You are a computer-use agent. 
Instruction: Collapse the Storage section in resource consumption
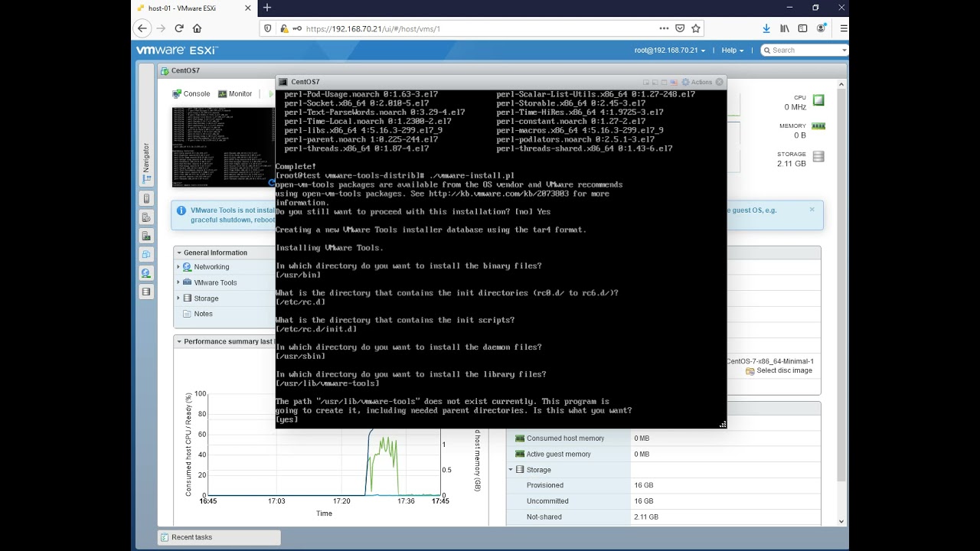[511, 470]
